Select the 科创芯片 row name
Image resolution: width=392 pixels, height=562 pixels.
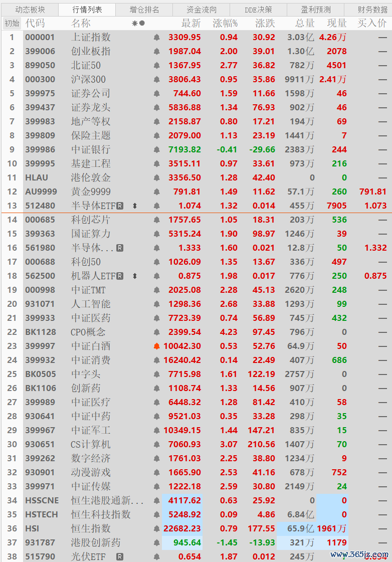click(x=91, y=220)
